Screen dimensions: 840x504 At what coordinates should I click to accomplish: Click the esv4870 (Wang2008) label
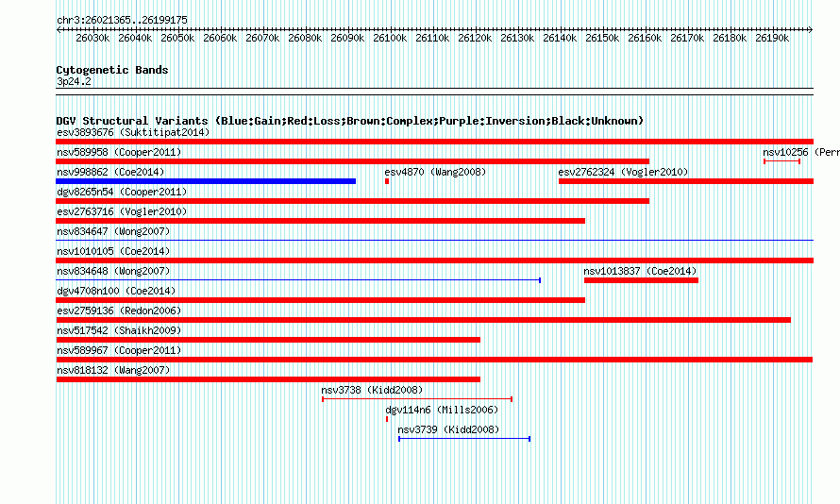tap(435, 172)
